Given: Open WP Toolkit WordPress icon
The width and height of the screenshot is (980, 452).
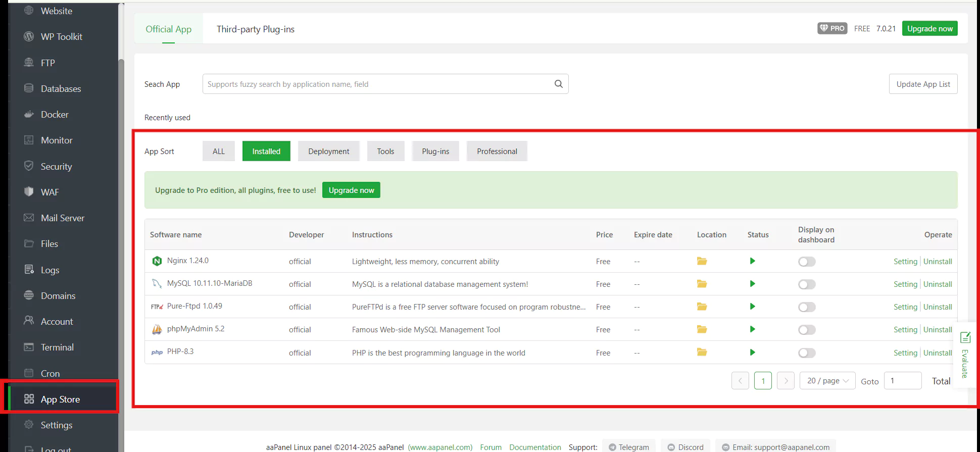Looking at the screenshot, I should [29, 36].
